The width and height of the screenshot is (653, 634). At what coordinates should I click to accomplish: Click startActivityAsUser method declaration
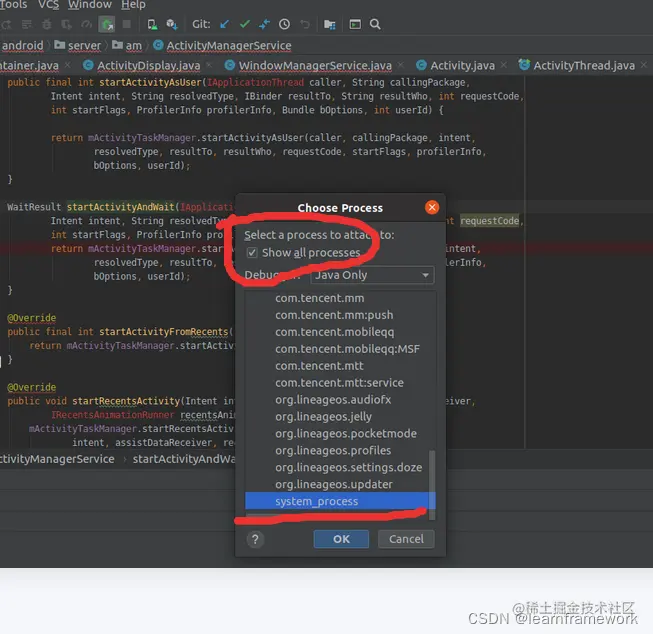[150, 82]
